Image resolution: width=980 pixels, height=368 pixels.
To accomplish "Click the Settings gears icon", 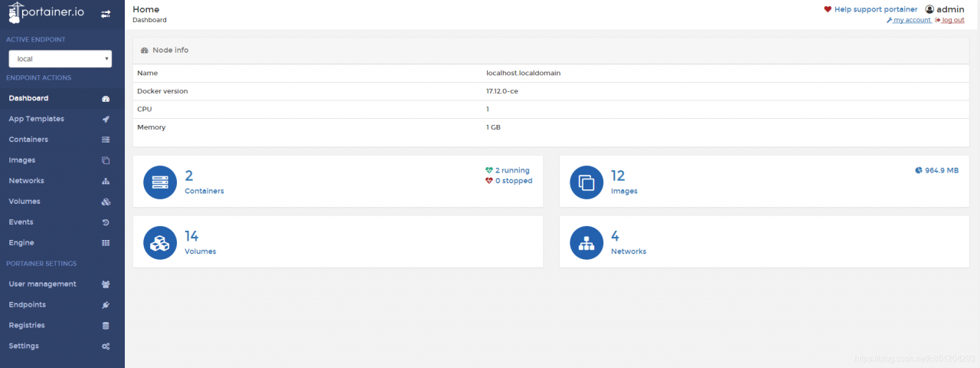I will (x=106, y=347).
